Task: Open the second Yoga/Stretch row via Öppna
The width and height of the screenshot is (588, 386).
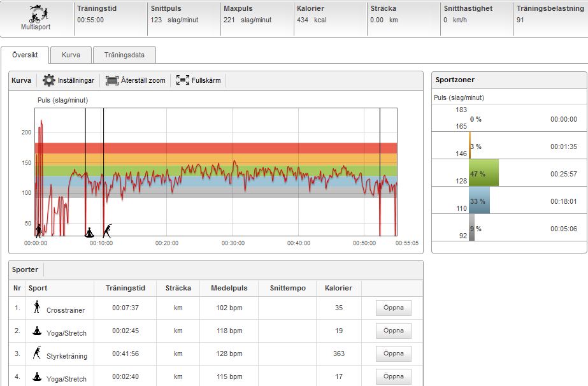Action: [x=393, y=376]
